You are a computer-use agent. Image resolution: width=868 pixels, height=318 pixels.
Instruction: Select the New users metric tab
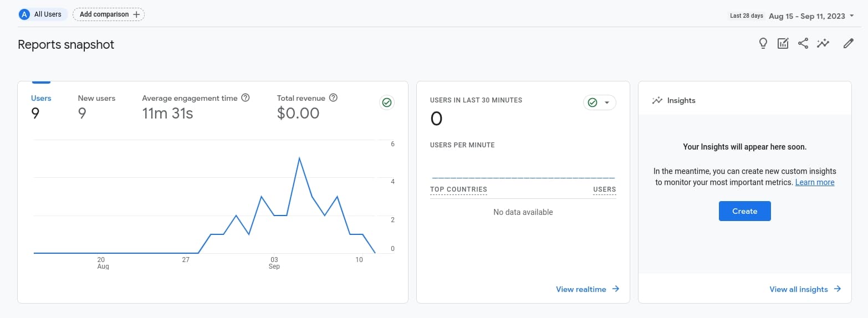[x=96, y=106]
